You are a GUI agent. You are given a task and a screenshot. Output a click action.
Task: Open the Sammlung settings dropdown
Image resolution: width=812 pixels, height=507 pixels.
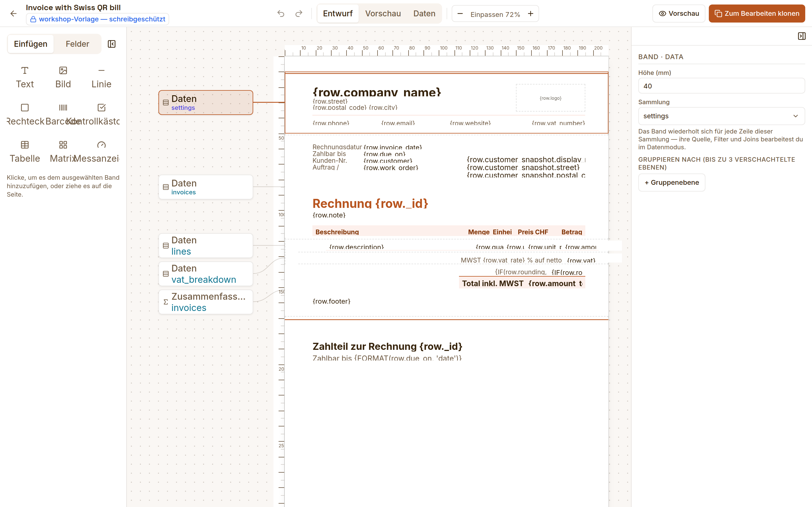pyautogui.click(x=721, y=116)
